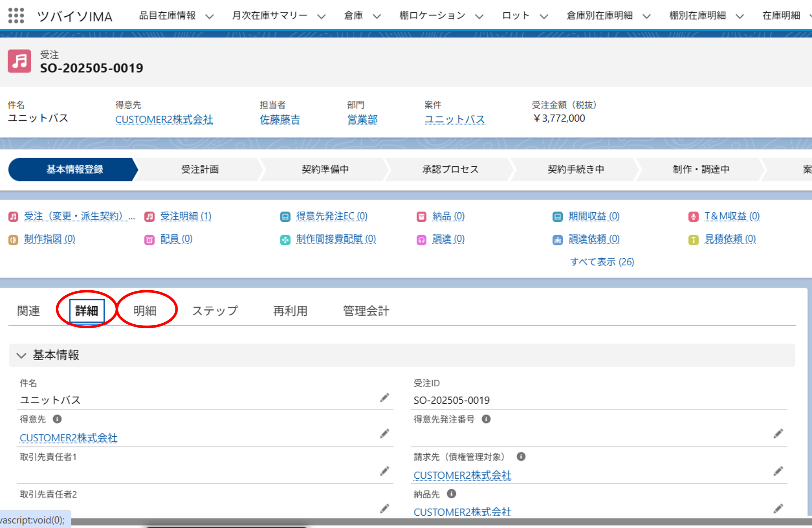Edit the 件名 field with pencil icon

pos(384,398)
